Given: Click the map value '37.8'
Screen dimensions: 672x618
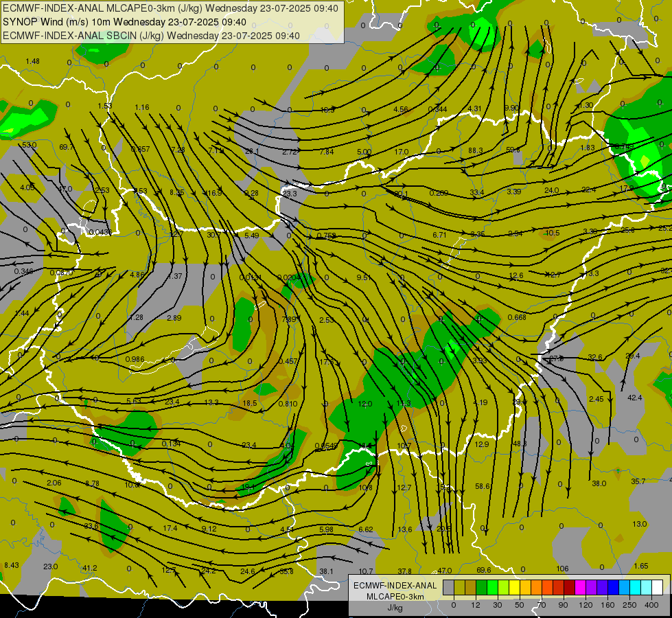Looking at the screenshot, I should [x=404, y=571].
